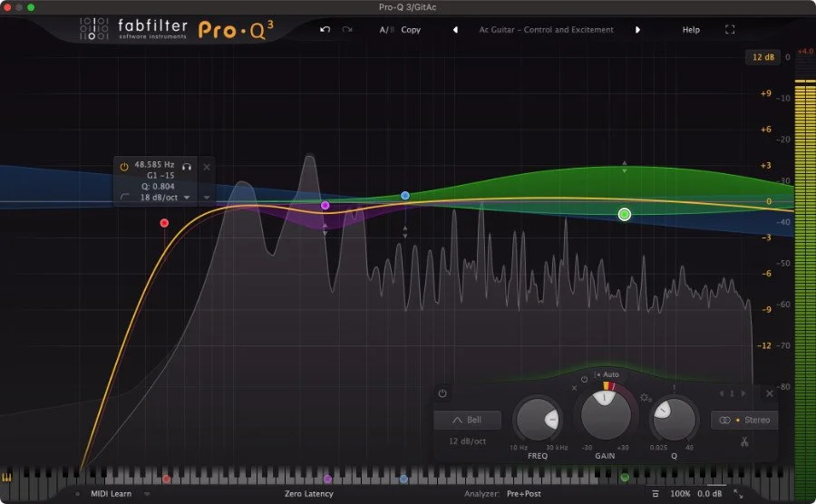Click gain-Q interaction gear icon

646,398
